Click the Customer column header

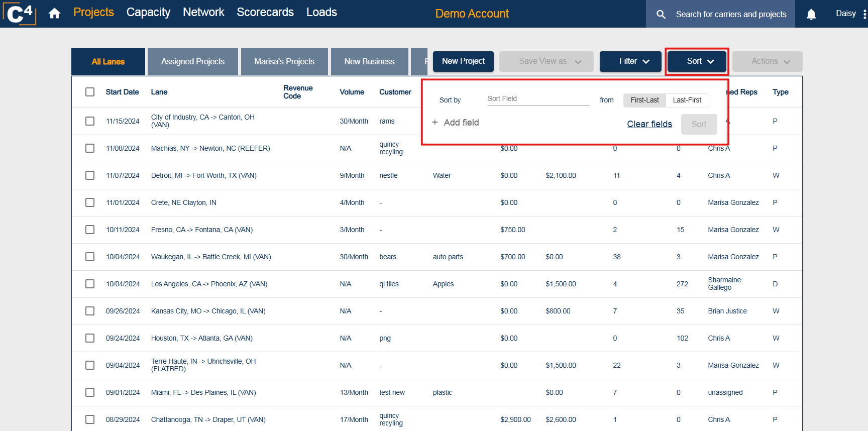(395, 92)
